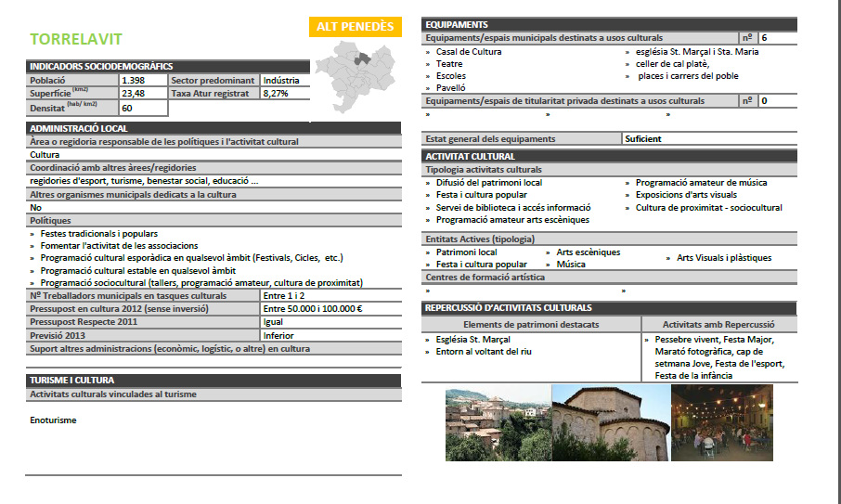Viewport: 841px width, 504px height.
Task: Click Festes tradicionals i populars item
Action: [x=99, y=234]
